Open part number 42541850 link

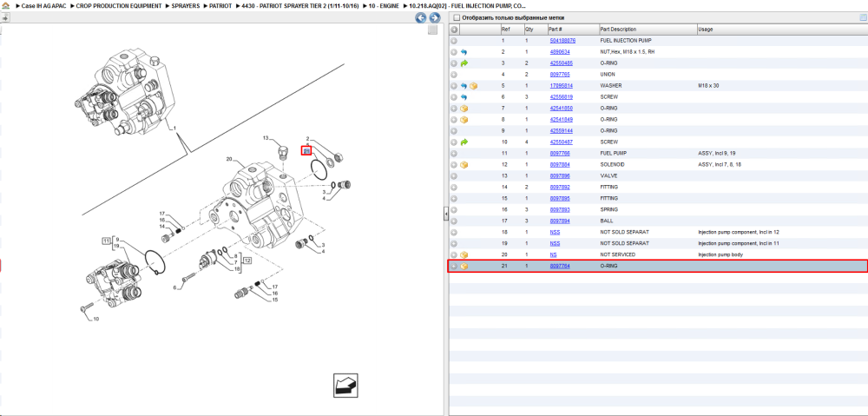tap(561, 108)
